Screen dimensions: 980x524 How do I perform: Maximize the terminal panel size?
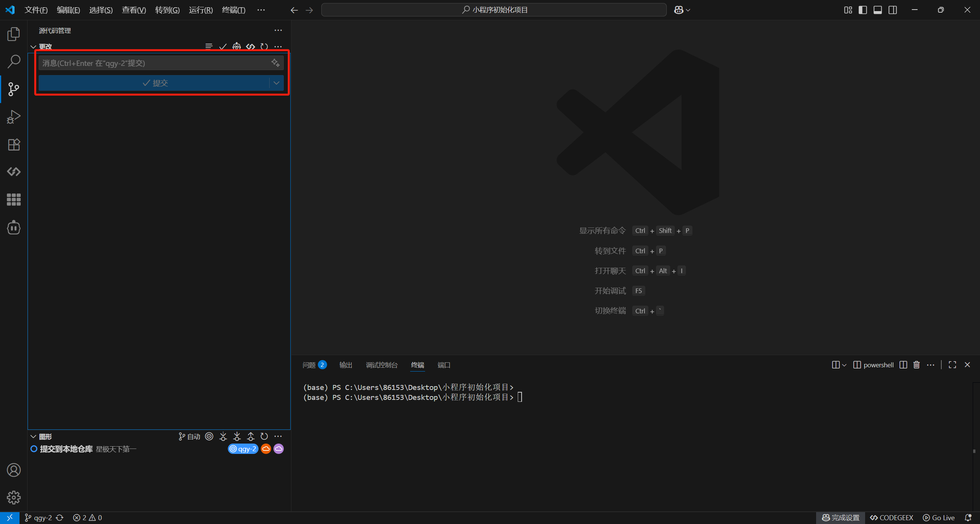tap(952, 365)
